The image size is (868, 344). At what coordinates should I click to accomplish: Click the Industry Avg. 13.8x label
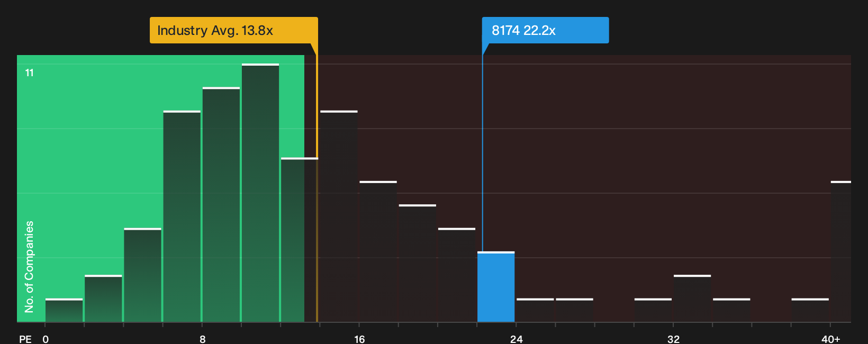(x=233, y=30)
